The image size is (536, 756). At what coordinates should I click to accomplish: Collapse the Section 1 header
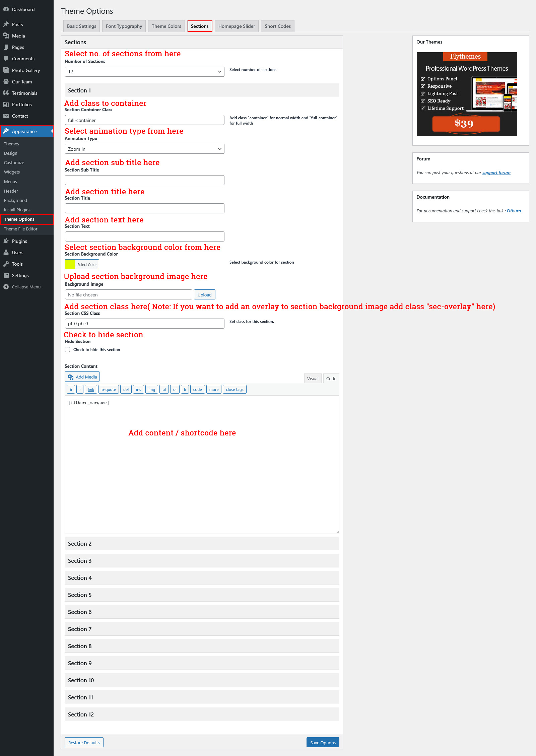click(x=202, y=90)
